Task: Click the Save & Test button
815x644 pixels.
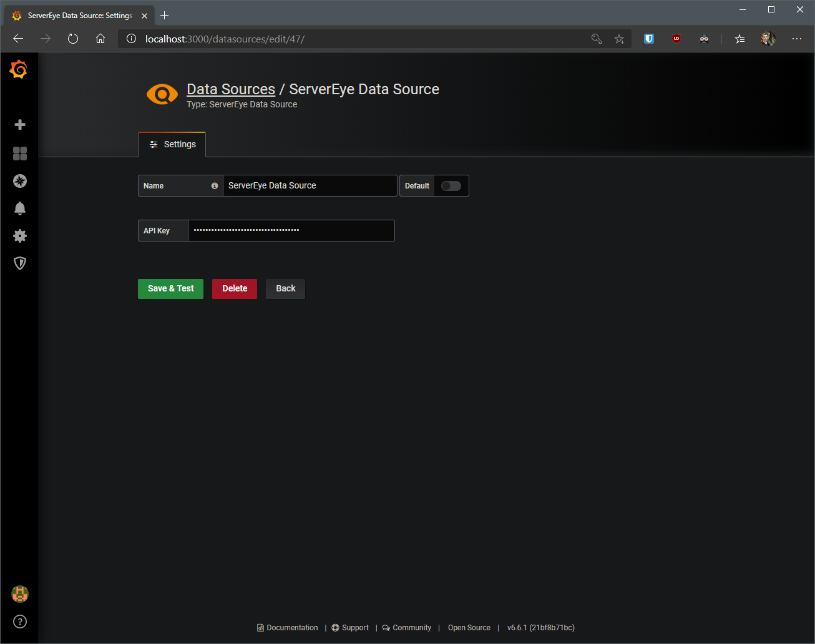Action: pos(170,288)
